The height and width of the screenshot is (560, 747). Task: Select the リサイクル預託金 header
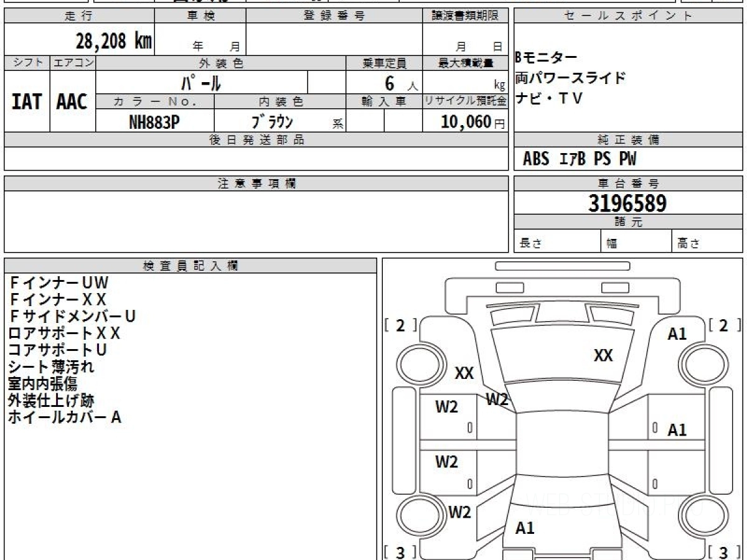(465, 101)
